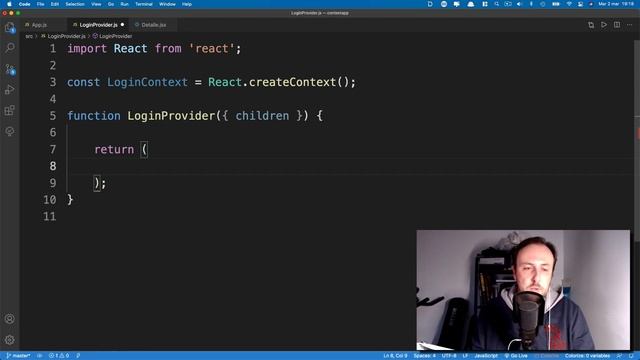Open the bottom extension icon in activity bar
This screenshot has width=640, height=360.
coord(10,131)
